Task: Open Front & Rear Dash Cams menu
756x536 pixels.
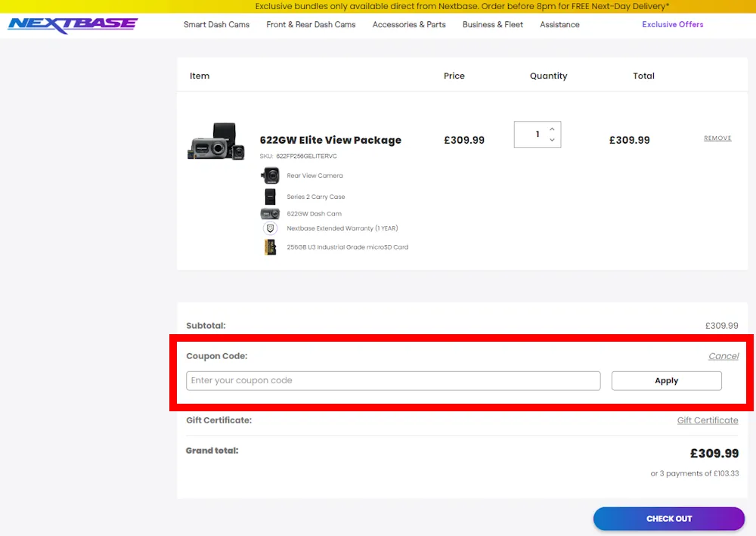Action: 311,25
